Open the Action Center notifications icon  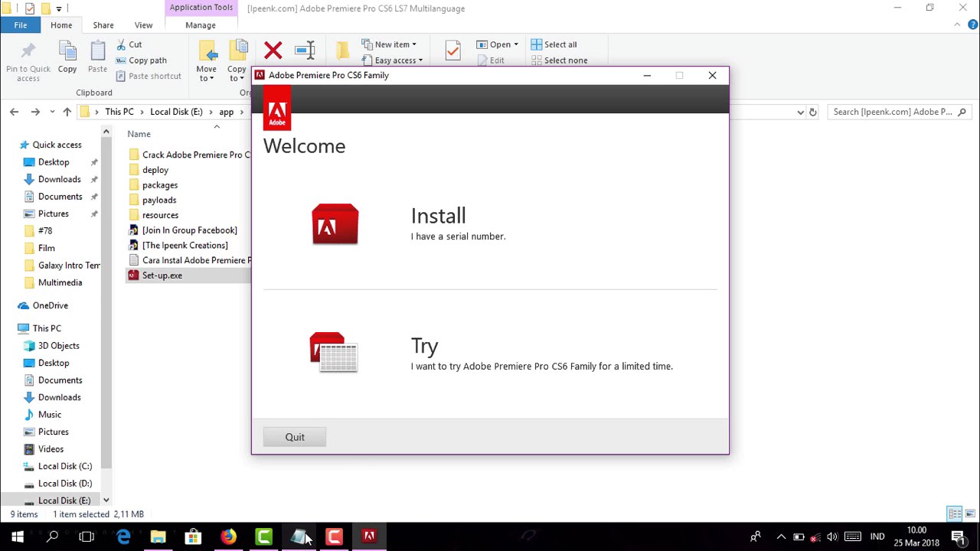tap(958, 536)
